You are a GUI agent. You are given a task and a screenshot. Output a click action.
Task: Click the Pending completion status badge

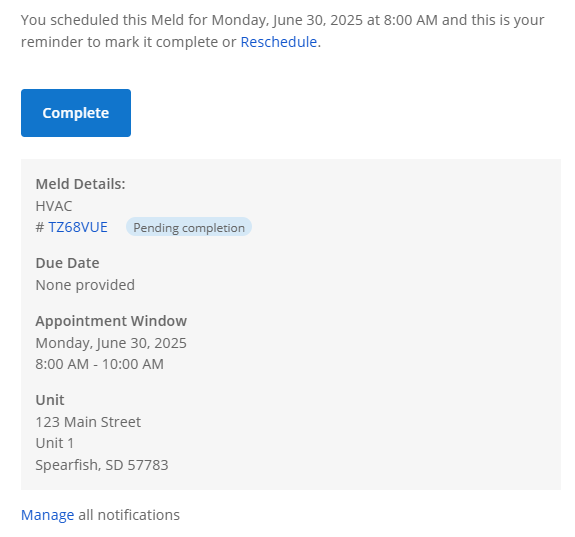[189, 227]
